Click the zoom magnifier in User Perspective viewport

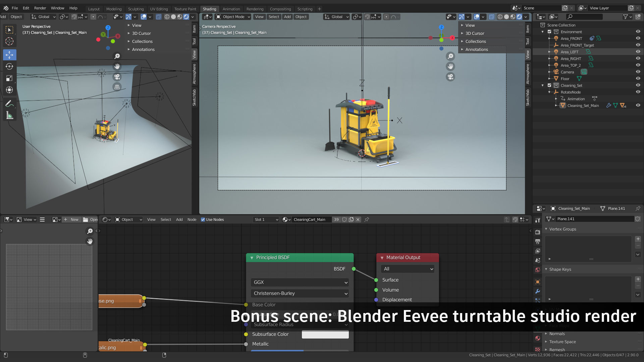click(x=117, y=56)
